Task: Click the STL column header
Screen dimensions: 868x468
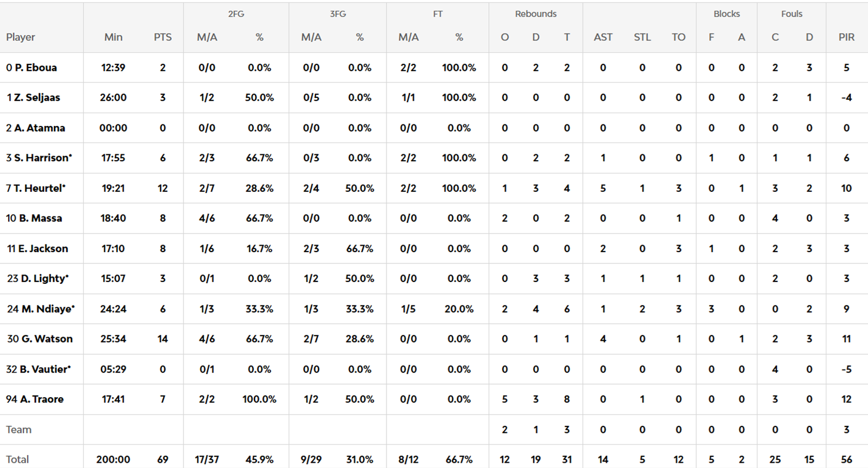Action: [x=642, y=37]
